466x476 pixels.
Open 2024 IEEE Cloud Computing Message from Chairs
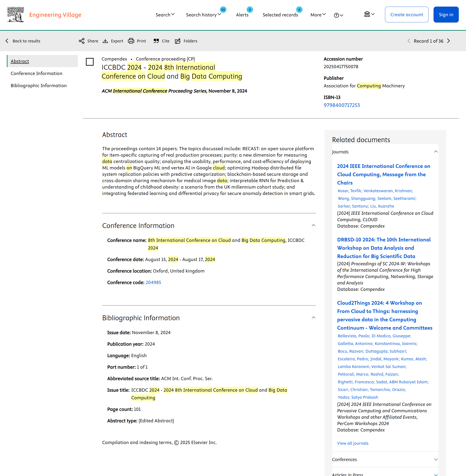[384, 175]
